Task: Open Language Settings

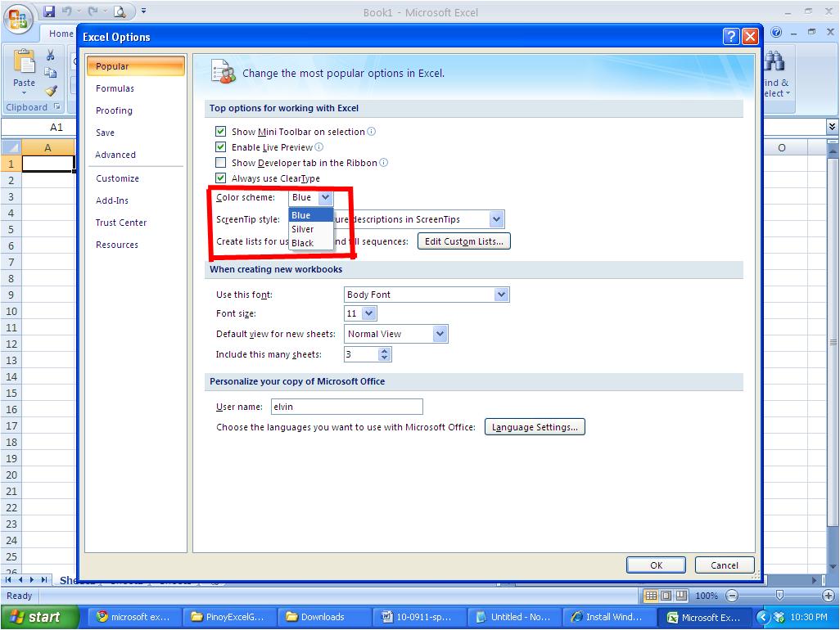Action: (535, 426)
